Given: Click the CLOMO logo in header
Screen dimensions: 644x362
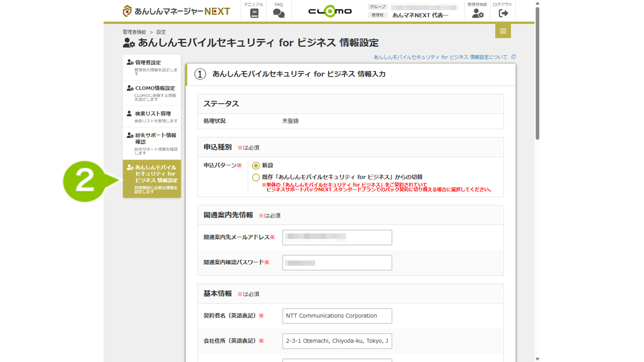Looking at the screenshot, I should [x=330, y=12].
